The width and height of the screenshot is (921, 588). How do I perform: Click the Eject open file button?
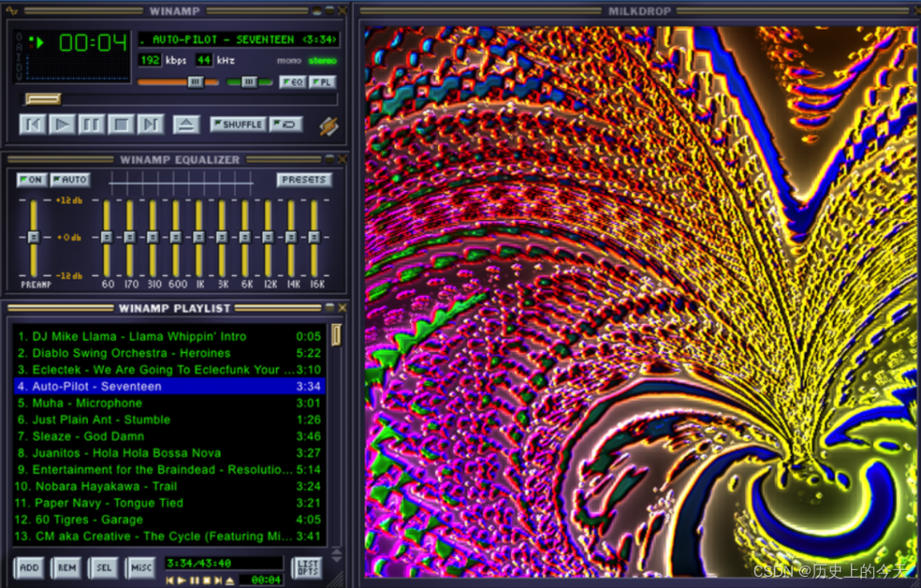(186, 124)
